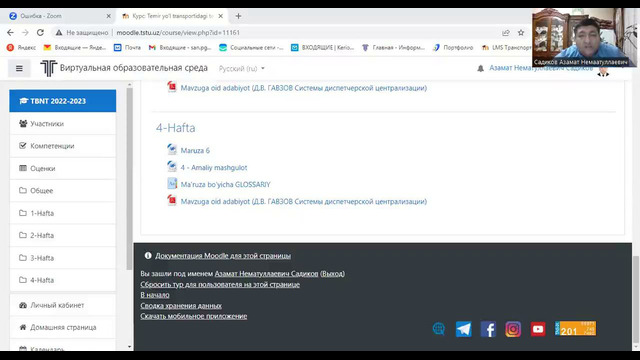Open the Facebook social icon
The width and height of the screenshot is (640, 360).
(x=488, y=329)
